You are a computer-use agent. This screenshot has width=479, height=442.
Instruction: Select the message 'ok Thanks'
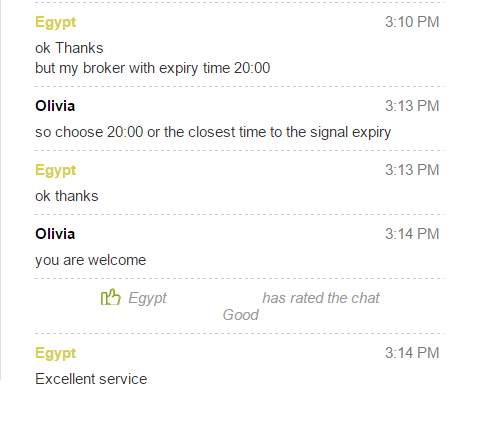(69, 48)
